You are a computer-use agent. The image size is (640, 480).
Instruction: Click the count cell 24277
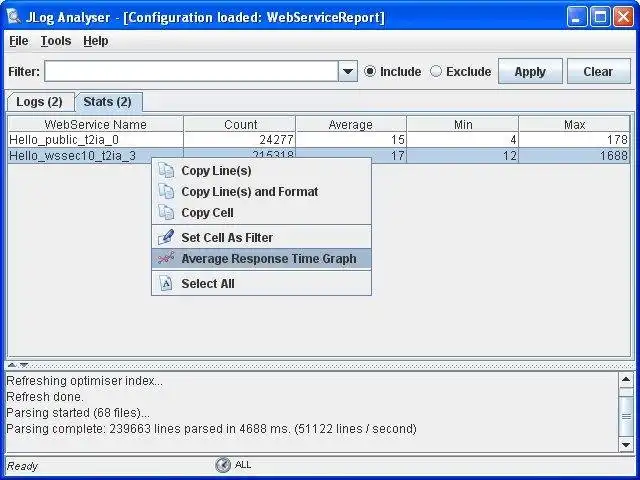[x=240, y=140]
